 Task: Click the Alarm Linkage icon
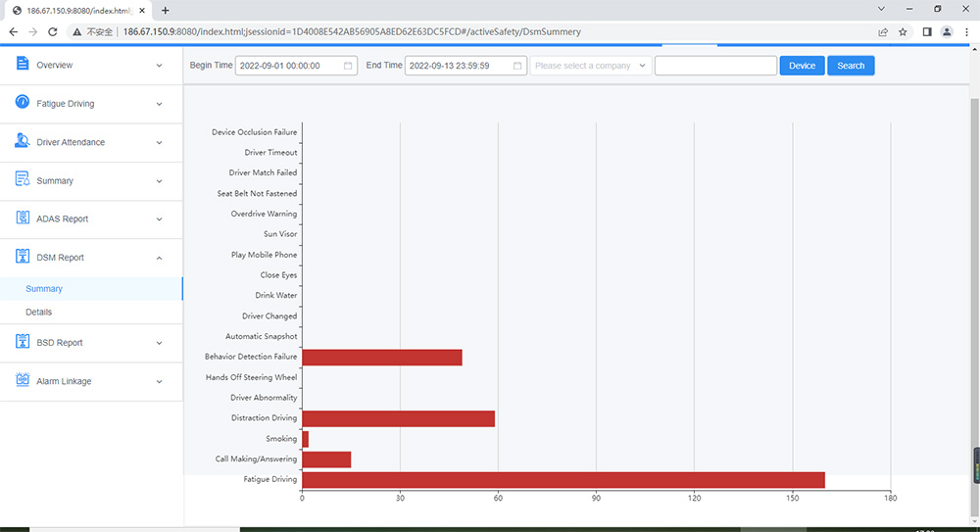pyautogui.click(x=23, y=380)
